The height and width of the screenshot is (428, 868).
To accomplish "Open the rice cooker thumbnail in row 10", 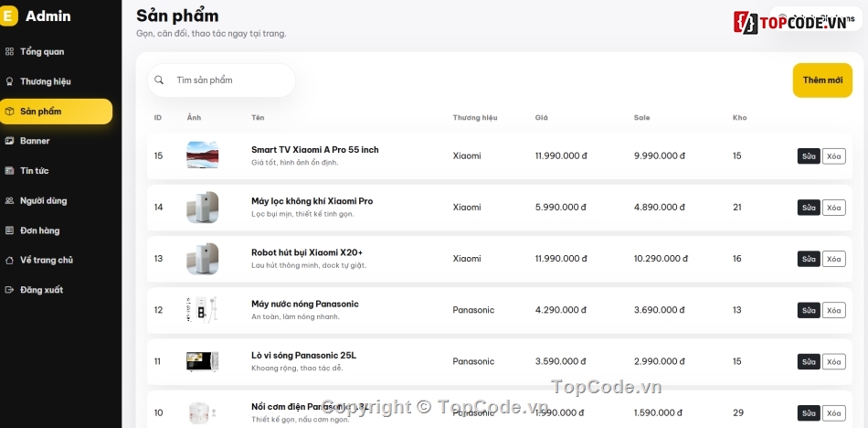I will (x=203, y=412).
